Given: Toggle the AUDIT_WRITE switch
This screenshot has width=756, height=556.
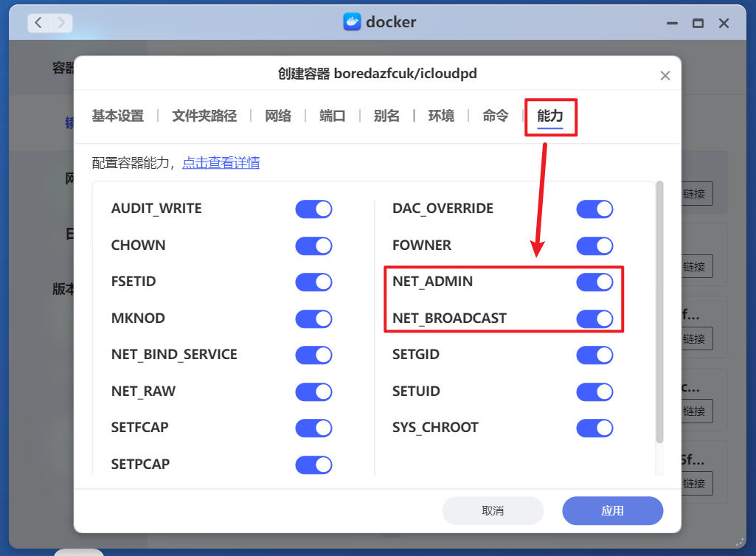Looking at the screenshot, I should click(313, 209).
